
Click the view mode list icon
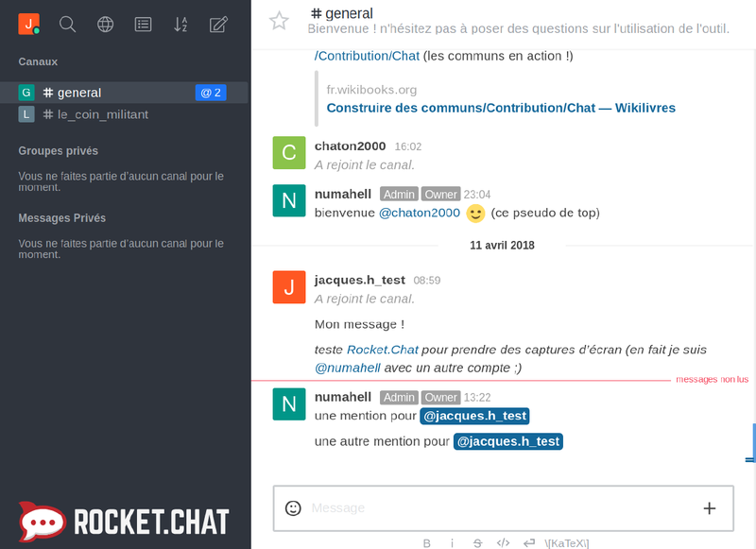[x=143, y=25]
